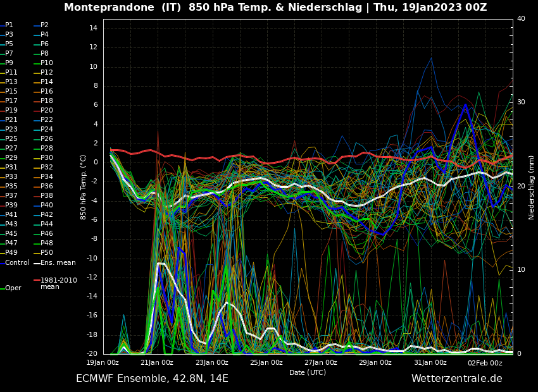The height and width of the screenshot is (392, 538).
Task: Click the P10 legend entry
Action: pos(46,63)
